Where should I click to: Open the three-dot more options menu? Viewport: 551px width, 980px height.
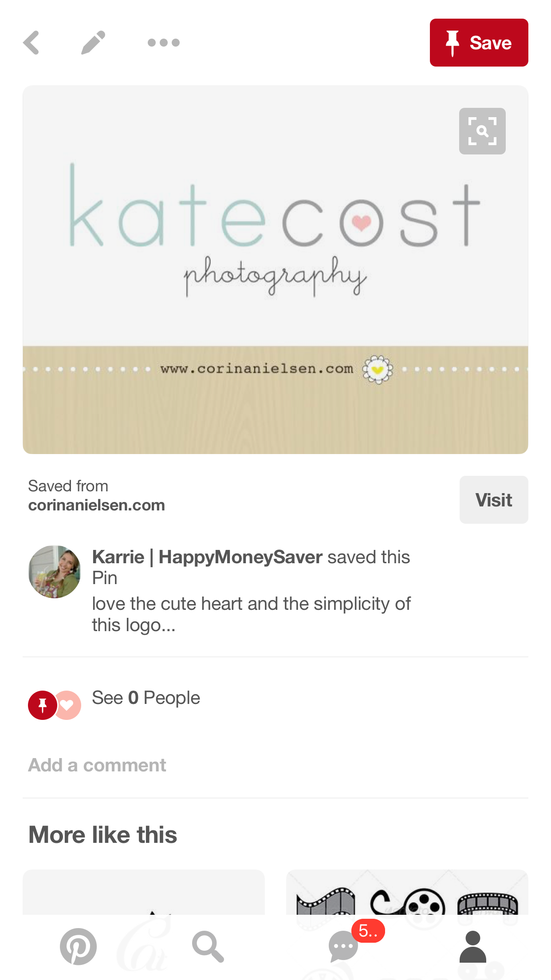[x=164, y=43]
